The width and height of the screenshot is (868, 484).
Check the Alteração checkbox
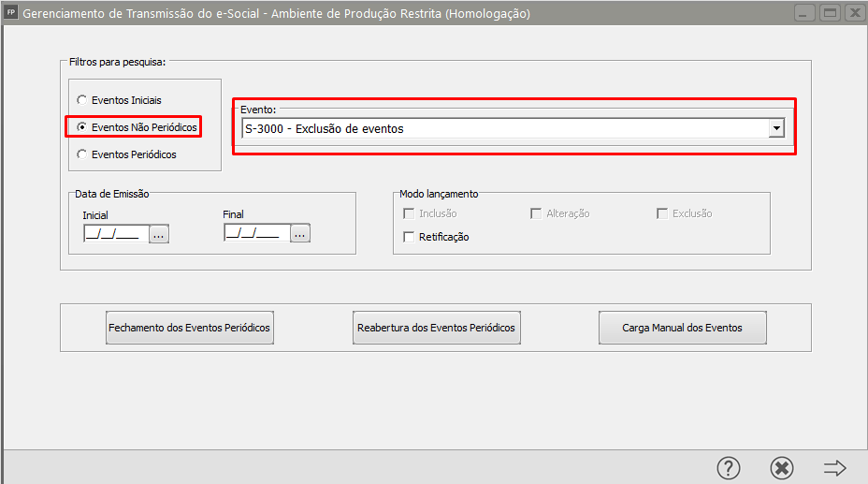point(536,213)
